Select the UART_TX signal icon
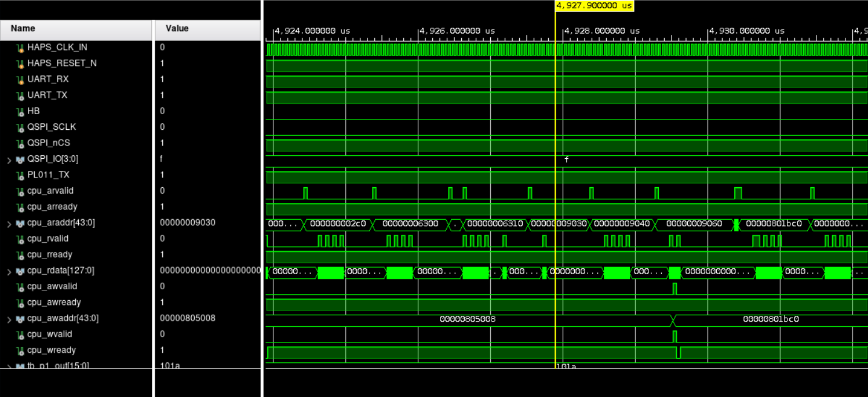868x397 pixels. [x=20, y=95]
